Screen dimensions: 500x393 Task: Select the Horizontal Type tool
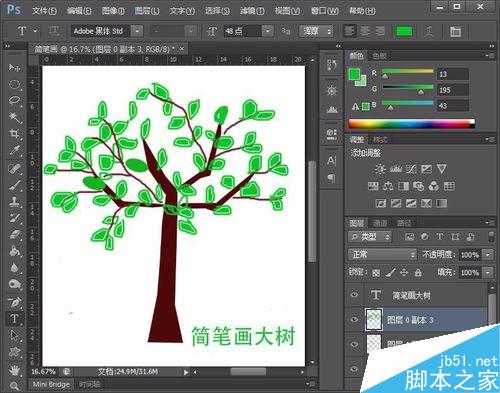pos(14,319)
